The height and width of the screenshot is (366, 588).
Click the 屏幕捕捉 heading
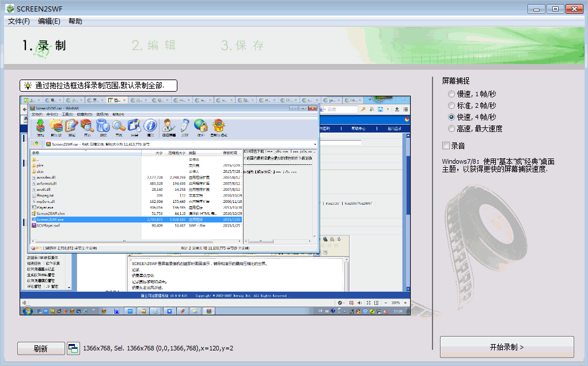click(456, 81)
